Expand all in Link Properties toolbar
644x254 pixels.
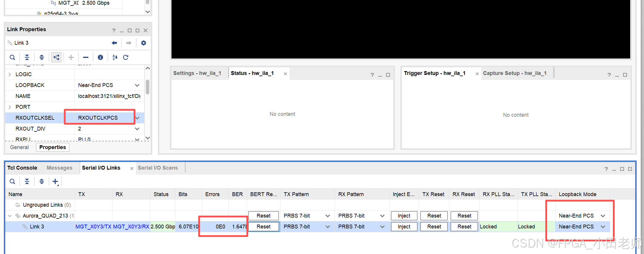42,57
